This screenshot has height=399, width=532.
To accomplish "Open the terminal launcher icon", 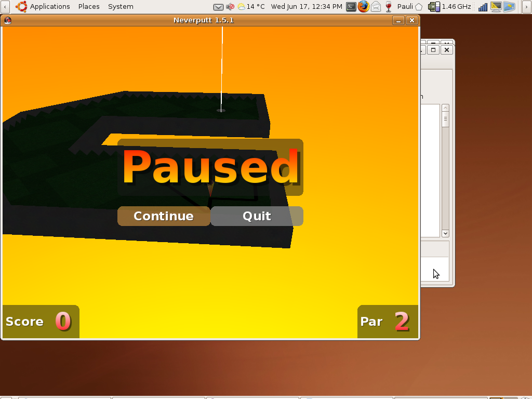I will click(x=351, y=6).
